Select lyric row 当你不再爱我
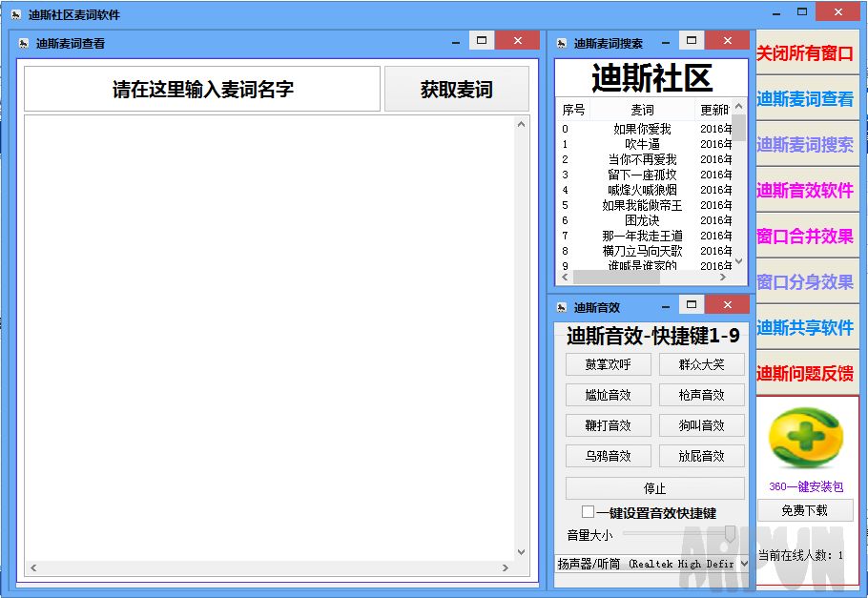This screenshot has width=868, height=598. click(645, 159)
